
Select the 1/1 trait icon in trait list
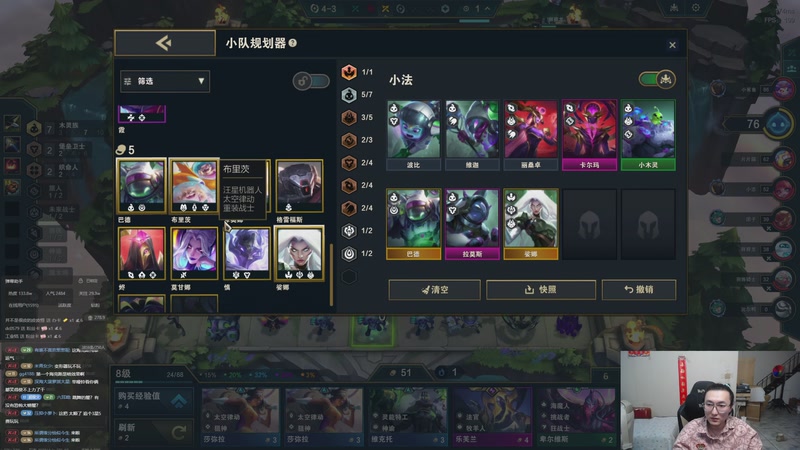349,72
